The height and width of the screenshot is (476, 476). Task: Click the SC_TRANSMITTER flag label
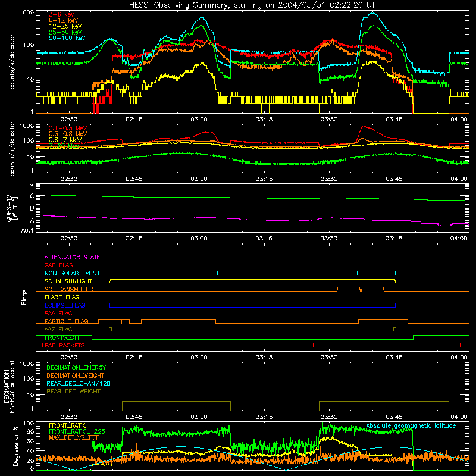(69, 289)
